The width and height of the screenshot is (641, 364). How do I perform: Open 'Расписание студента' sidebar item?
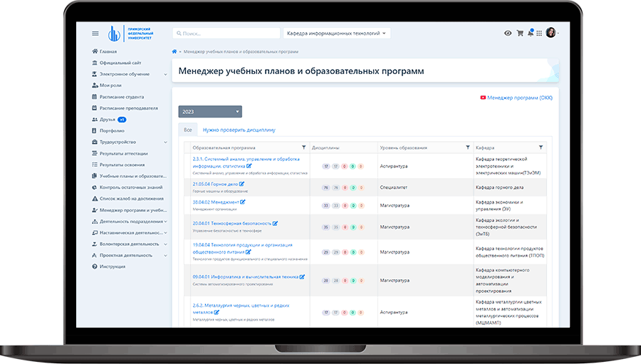pyautogui.click(x=118, y=97)
